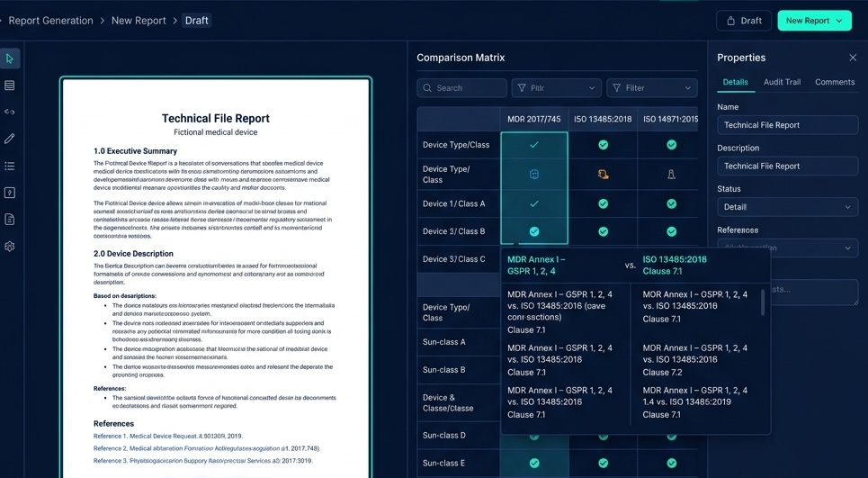Open the Status dropdown showing Detail
This screenshot has height=478, width=868.
pos(787,207)
